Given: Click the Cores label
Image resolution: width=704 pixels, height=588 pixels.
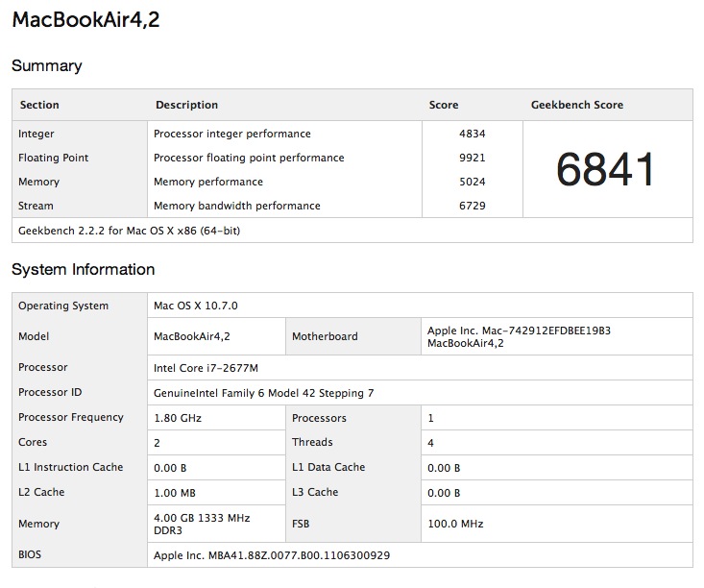Looking at the screenshot, I should (33, 443).
